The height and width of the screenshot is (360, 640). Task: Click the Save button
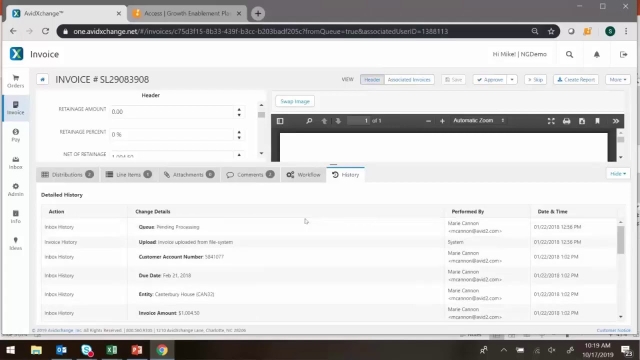pos(453,80)
